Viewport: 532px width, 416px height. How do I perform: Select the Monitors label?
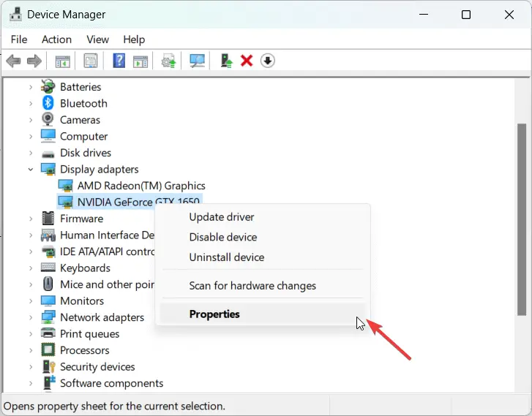click(82, 300)
